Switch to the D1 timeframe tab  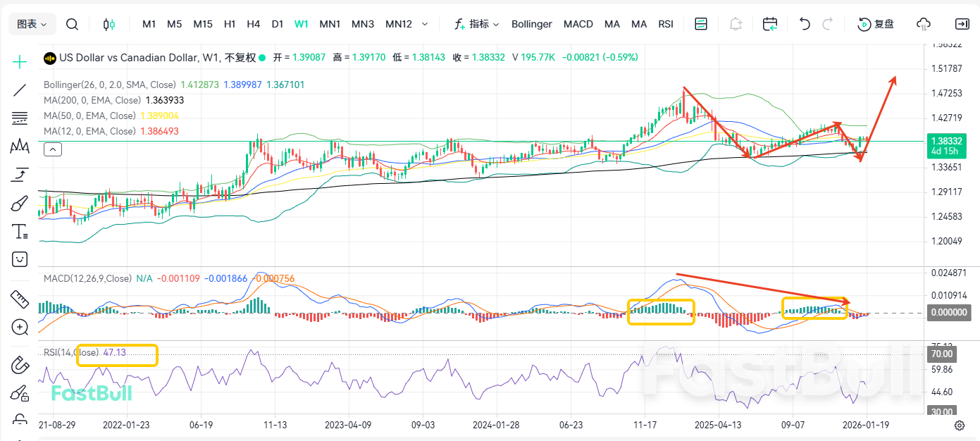click(278, 23)
